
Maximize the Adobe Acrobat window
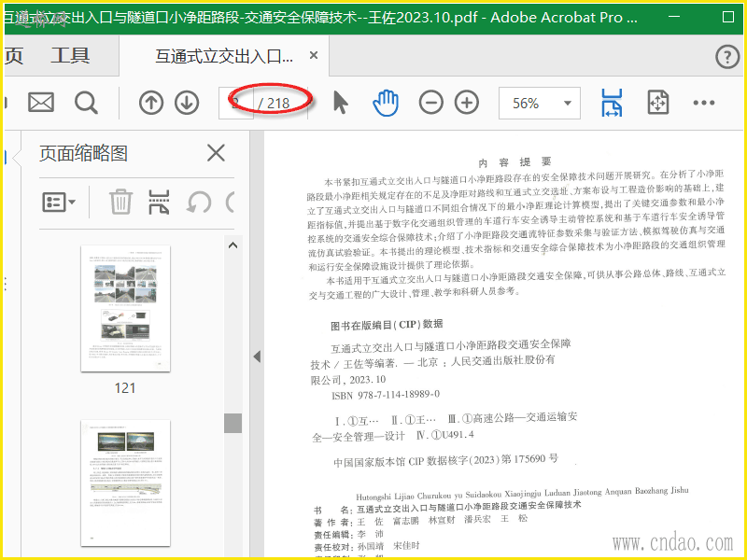[x=728, y=17]
